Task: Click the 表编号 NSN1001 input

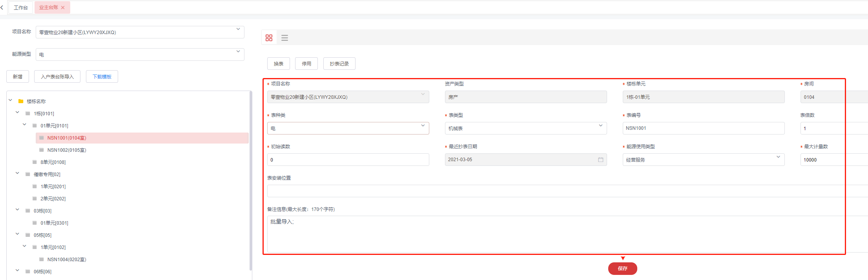Action: 704,128
